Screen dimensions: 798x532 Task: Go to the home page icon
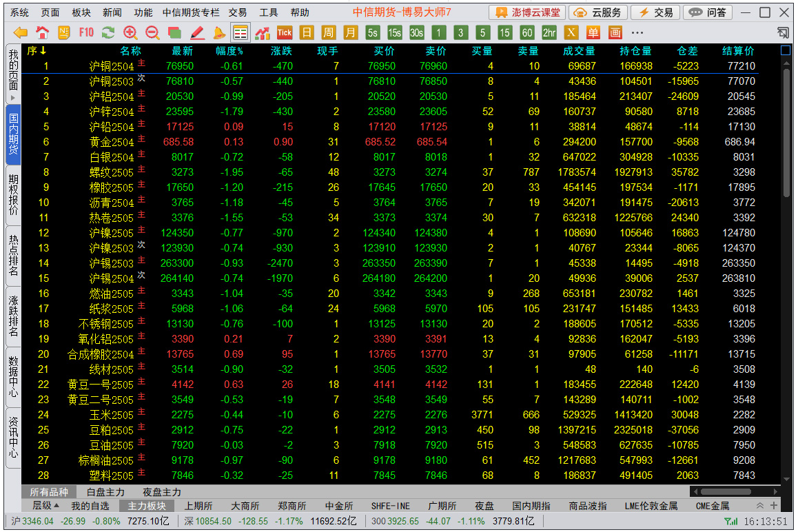click(x=42, y=33)
